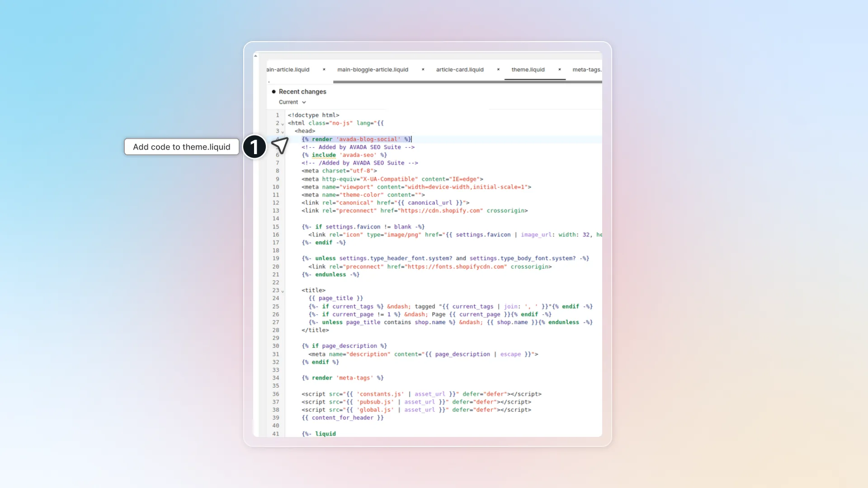Collapse the html block on line 2

[x=283, y=124]
